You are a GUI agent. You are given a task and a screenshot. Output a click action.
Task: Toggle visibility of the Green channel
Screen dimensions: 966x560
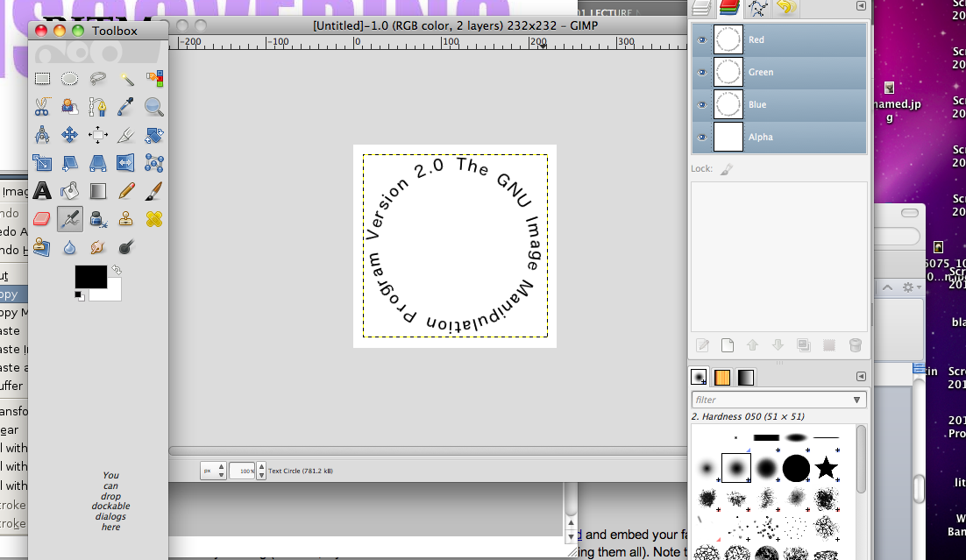point(701,73)
